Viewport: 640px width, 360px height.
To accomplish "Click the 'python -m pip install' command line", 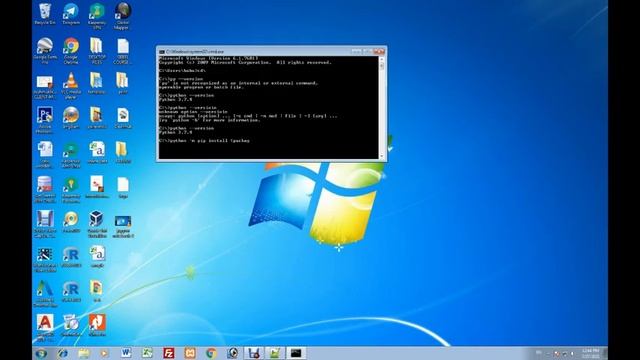I will (204, 140).
